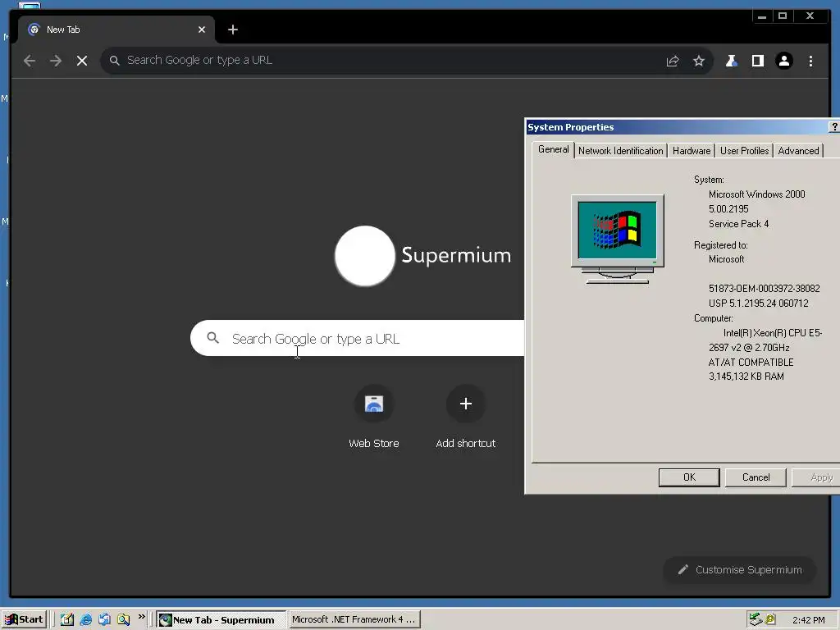This screenshot has width=840, height=630.
Task: Launch Outlook Express from quick launch
Action: (104, 619)
